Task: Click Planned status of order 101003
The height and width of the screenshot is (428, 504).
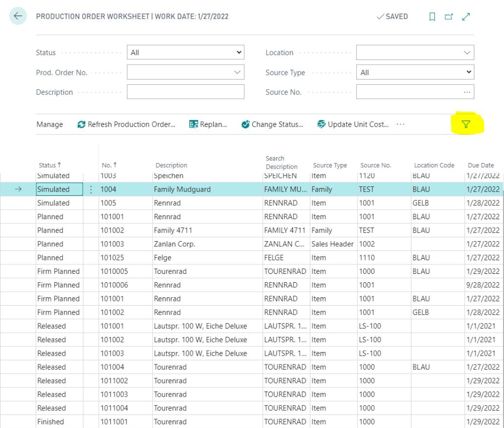Action: [x=59, y=244]
